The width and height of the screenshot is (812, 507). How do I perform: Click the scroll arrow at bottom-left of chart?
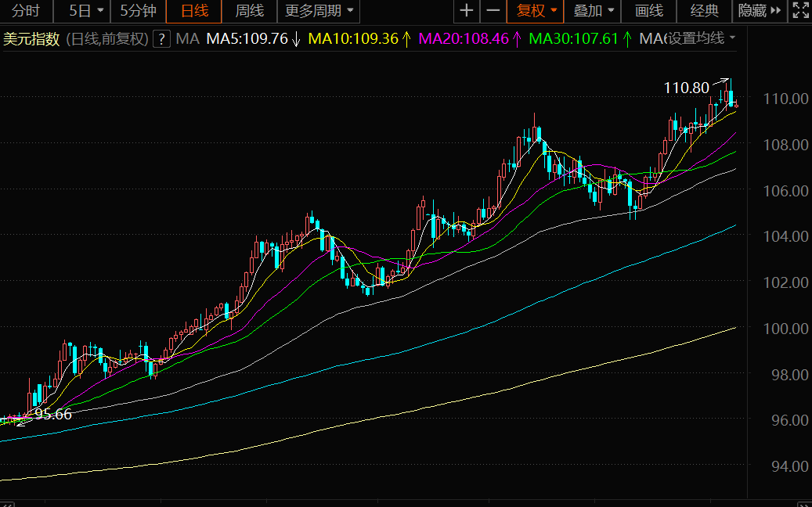(8, 502)
